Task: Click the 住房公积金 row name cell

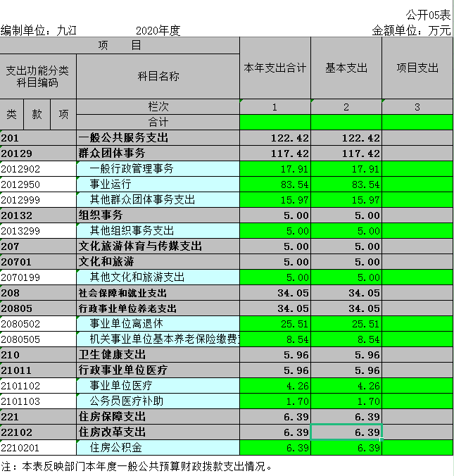Action: 158,448
